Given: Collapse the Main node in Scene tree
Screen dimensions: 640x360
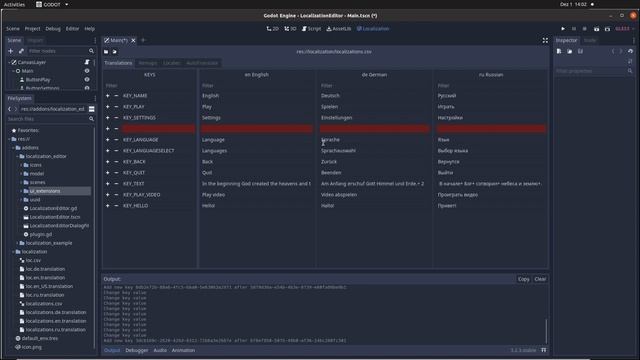Looking at the screenshot, I should click(13, 71).
